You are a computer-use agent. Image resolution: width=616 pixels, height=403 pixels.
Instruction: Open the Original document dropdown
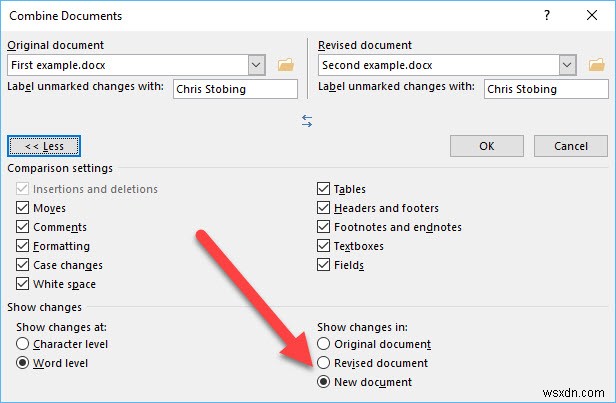click(257, 65)
